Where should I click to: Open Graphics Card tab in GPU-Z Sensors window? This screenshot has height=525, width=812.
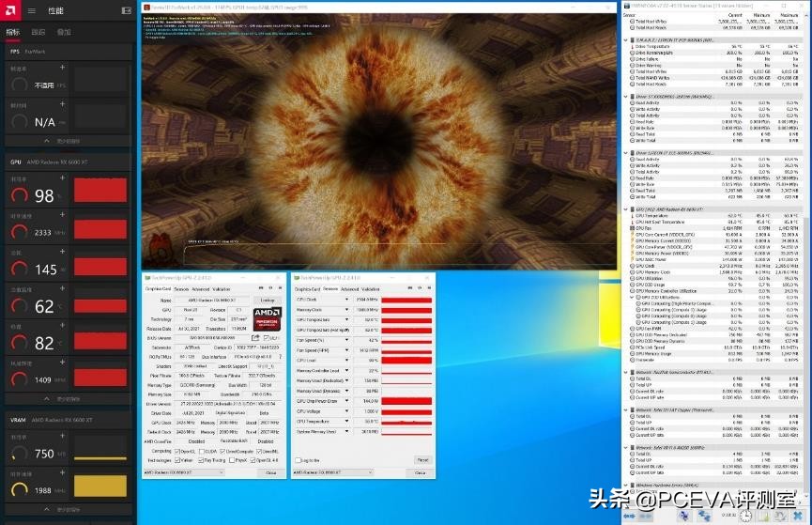coord(308,289)
